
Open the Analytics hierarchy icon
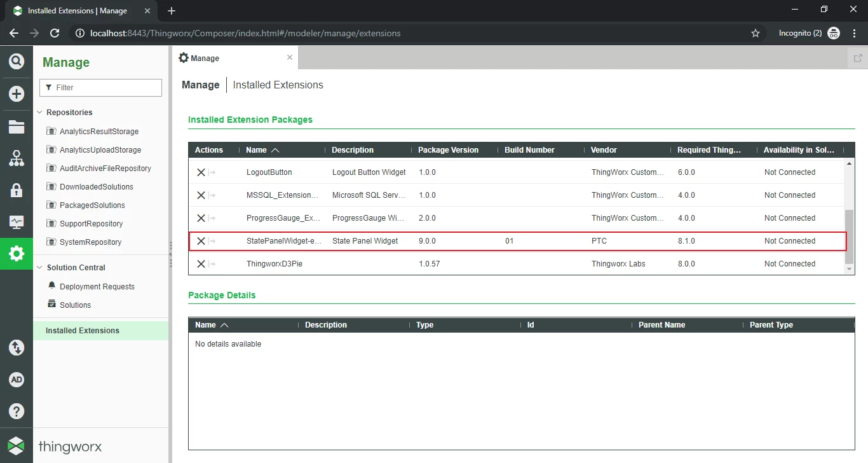coord(17,158)
